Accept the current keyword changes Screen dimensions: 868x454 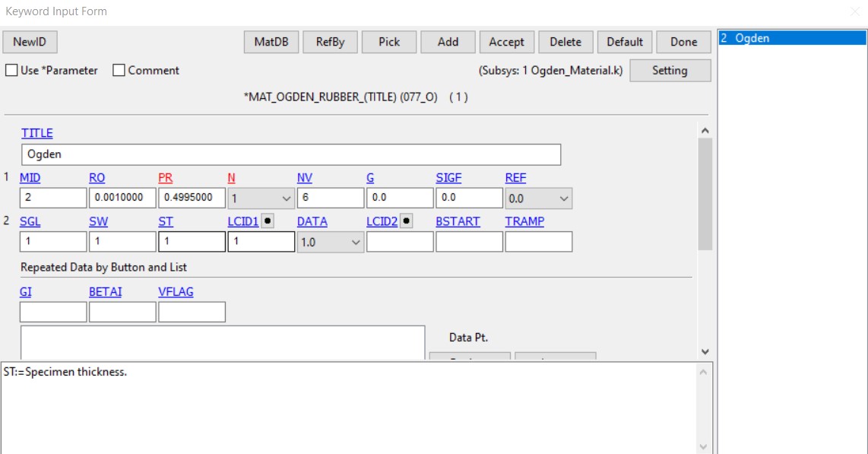pyautogui.click(x=506, y=42)
